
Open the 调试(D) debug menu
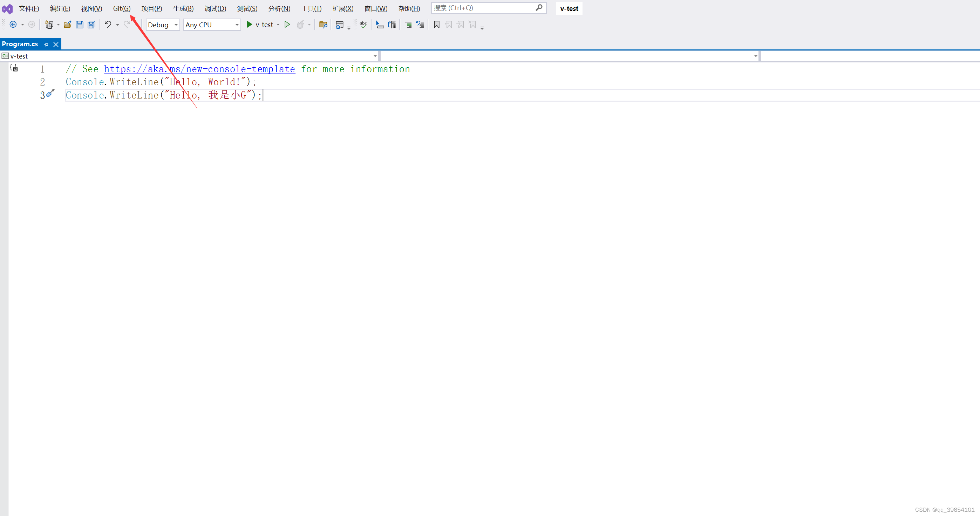(215, 8)
